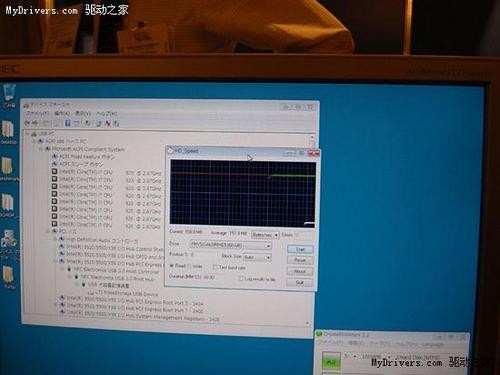The height and width of the screenshot is (375, 500).
Task: Collapse the USB-PC root node
Action: (28, 134)
